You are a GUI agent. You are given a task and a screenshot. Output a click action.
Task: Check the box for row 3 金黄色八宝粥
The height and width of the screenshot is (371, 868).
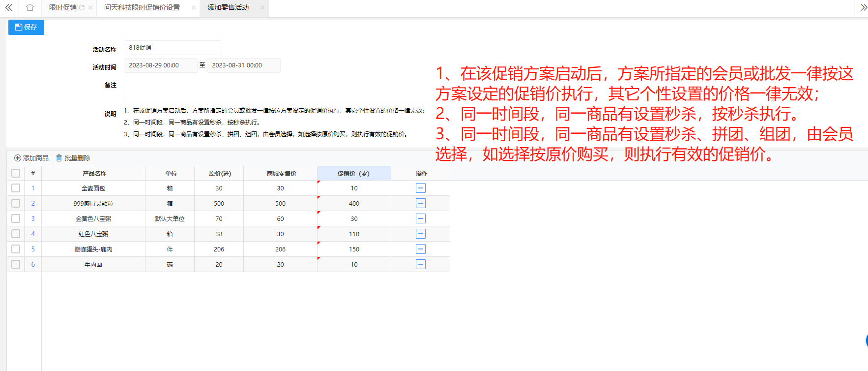[x=16, y=218]
